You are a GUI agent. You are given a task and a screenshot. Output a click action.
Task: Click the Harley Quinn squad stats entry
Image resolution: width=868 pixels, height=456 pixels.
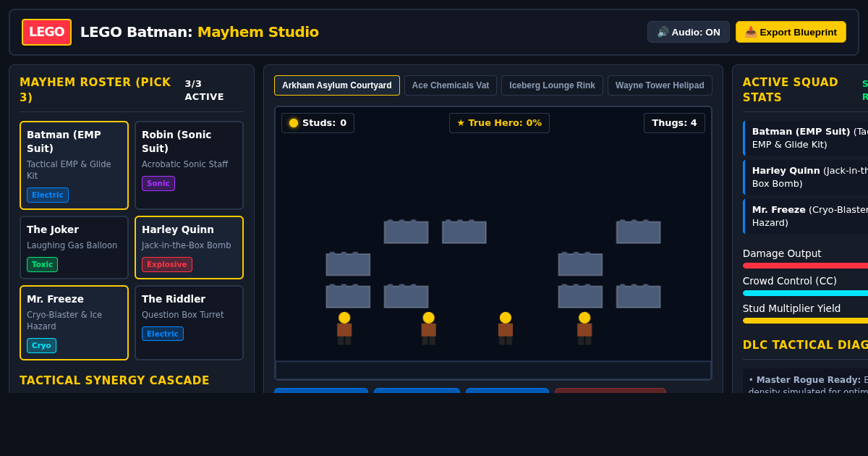805,177
